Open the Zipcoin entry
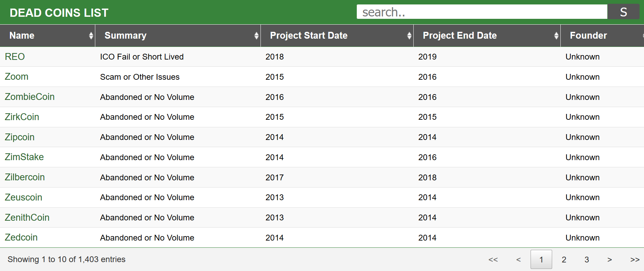The height and width of the screenshot is (271, 644). pos(20,137)
